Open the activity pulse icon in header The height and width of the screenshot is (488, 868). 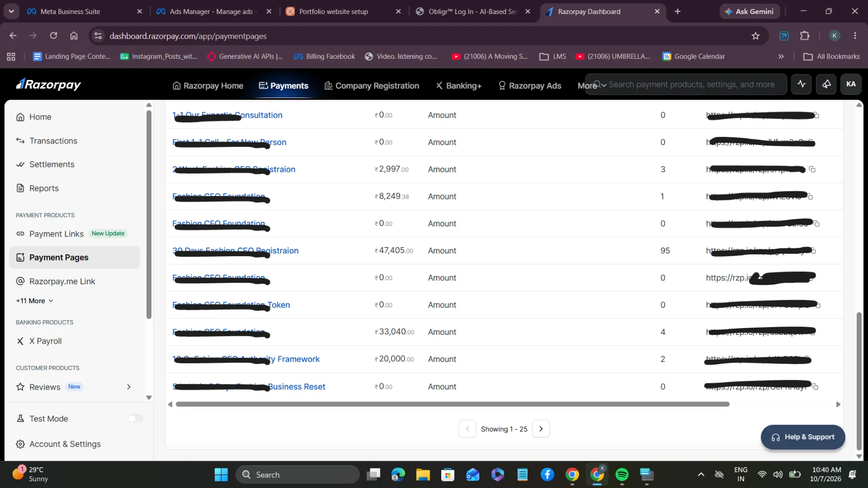tap(801, 84)
